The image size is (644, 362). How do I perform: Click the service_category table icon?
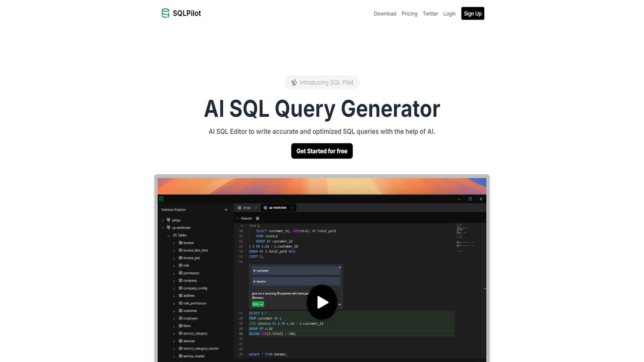[180, 333]
